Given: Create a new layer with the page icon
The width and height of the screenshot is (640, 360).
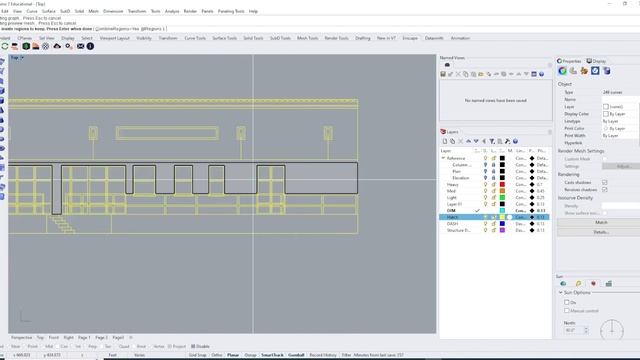Looking at the screenshot, I should (445, 141).
